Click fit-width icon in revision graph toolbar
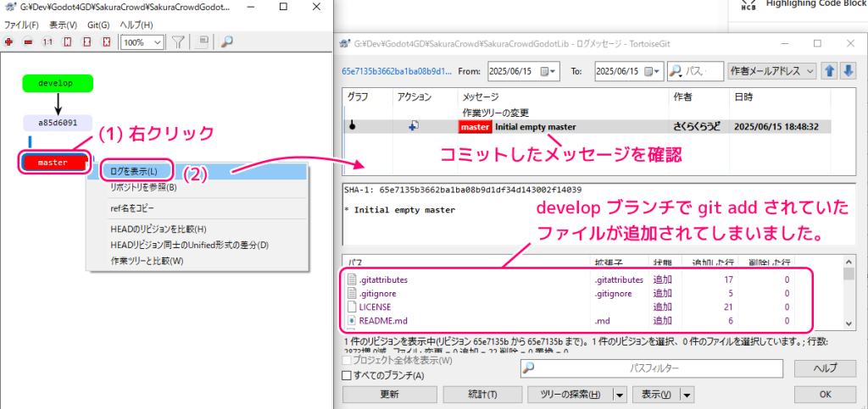The height and width of the screenshot is (409, 868). (86, 42)
